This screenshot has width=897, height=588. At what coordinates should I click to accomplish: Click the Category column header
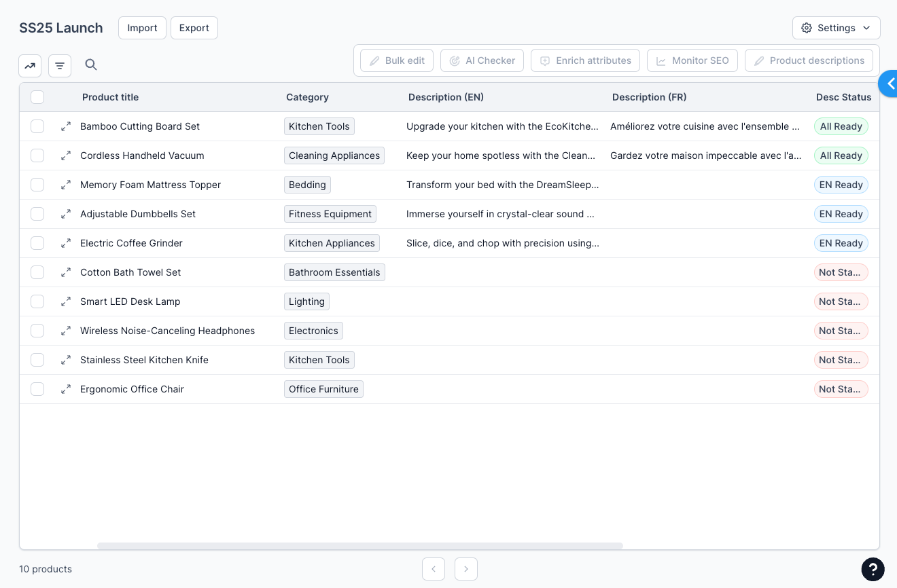(x=307, y=97)
